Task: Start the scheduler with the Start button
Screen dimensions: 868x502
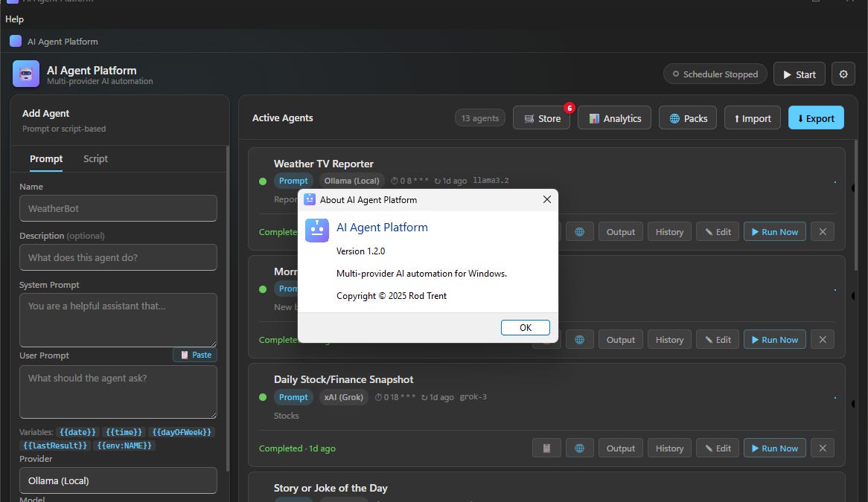Action: pyautogui.click(x=800, y=74)
